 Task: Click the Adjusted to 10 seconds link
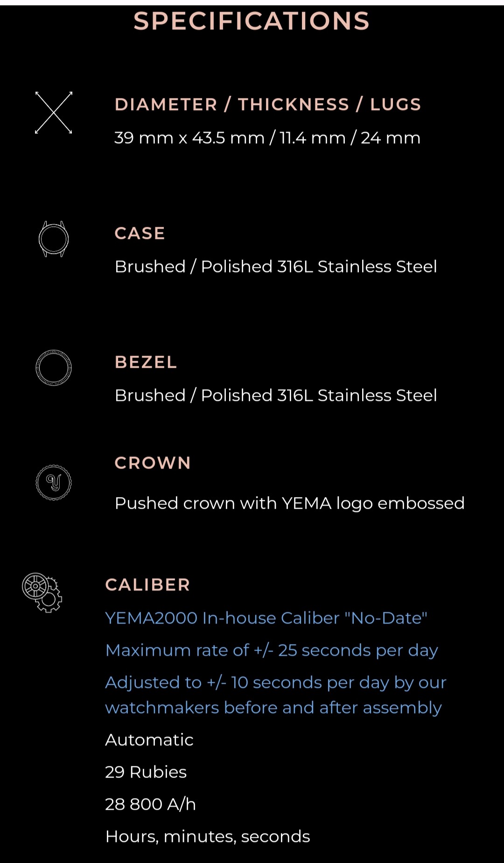click(275, 695)
